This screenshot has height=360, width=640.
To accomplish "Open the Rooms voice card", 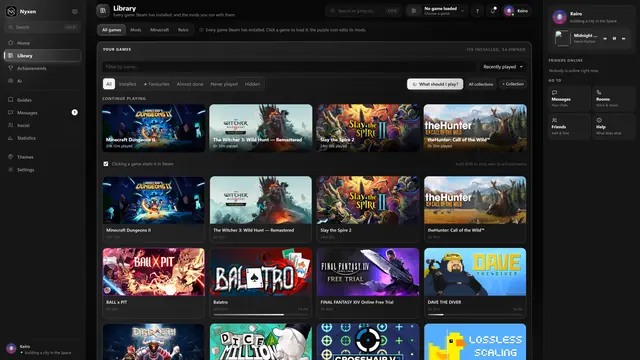I will click(x=613, y=98).
